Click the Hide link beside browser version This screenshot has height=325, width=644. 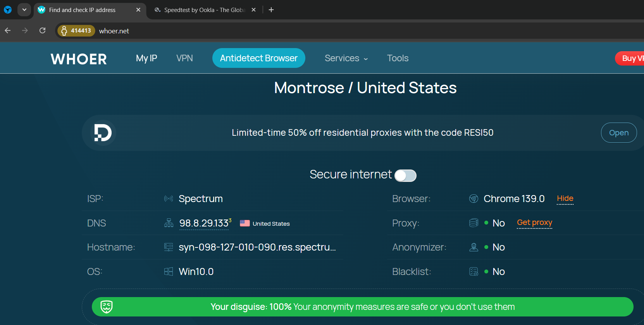click(x=565, y=199)
